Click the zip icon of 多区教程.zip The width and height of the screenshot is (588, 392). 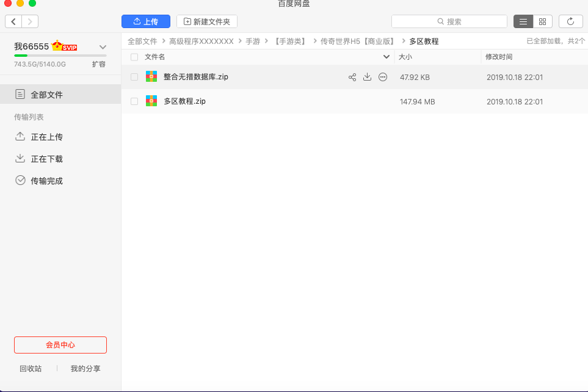[151, 101]
